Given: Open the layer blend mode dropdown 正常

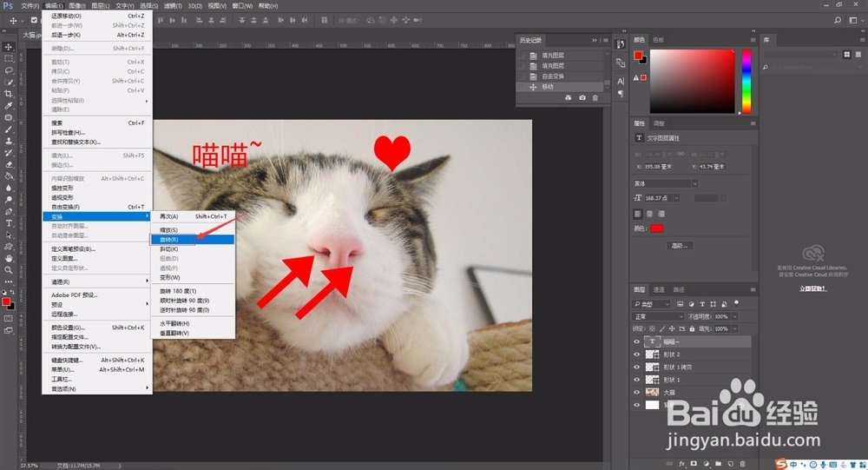Looking at the screenshot, I should (658, 316).
